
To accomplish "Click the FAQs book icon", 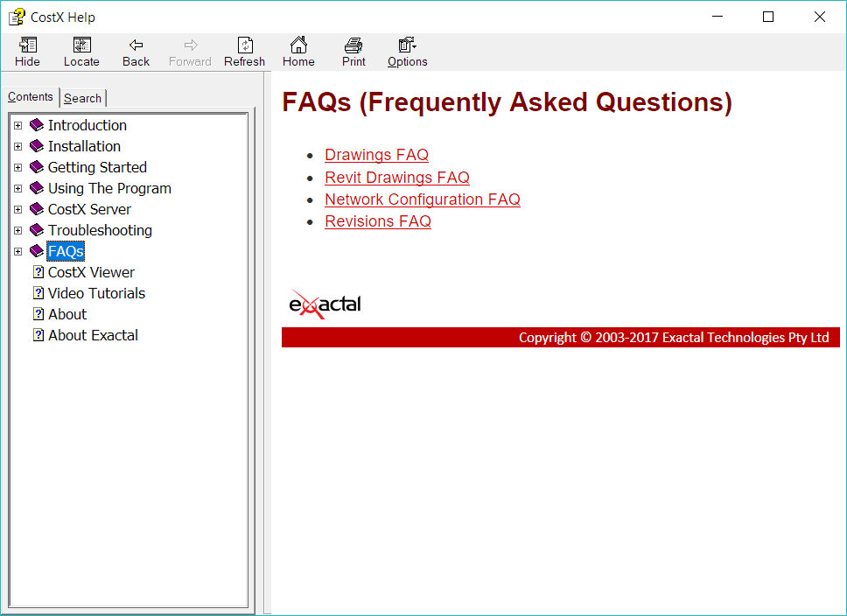I will tap(37, 252).
